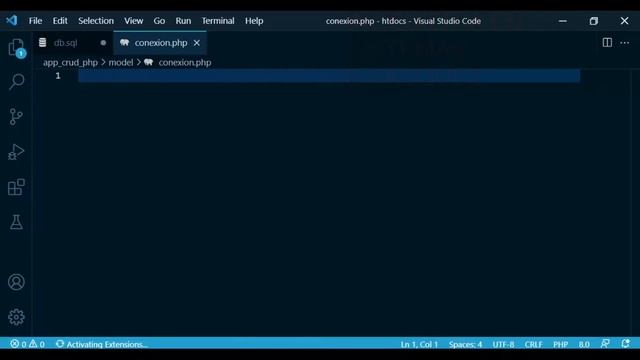Click Ln 1, Col 1 in status bar
640x360 pixels.
coord(419,344)
